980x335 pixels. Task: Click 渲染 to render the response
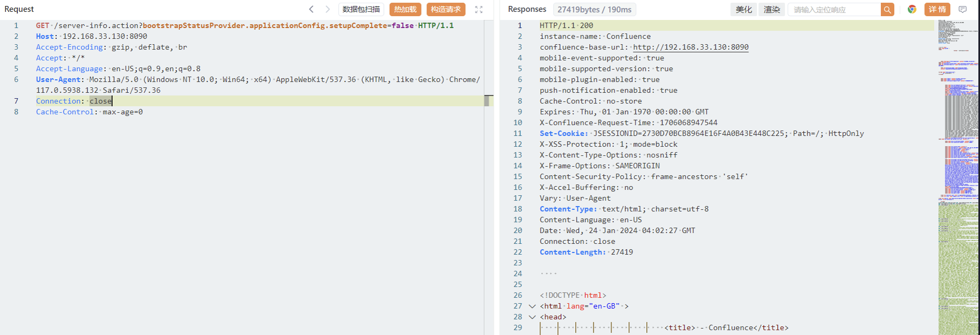(x=772, y=9)
